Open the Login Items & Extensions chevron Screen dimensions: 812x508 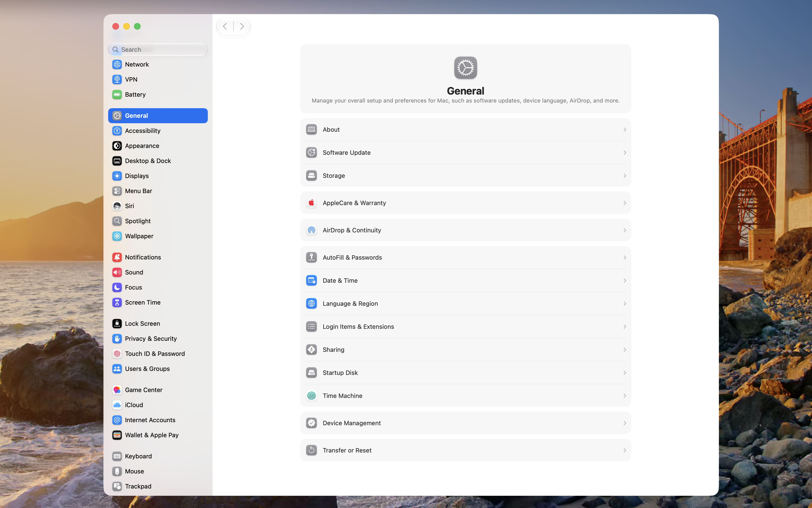pos(625,327)
